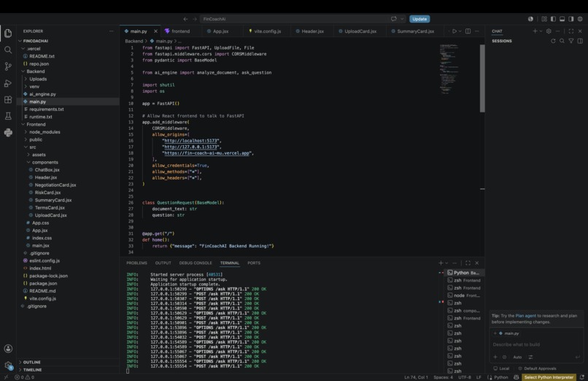Image resolution: width=588 pixels, height=381 pixels.
Task: Open the new terminal launch profile dropdown
Action: tap(446, 263)
